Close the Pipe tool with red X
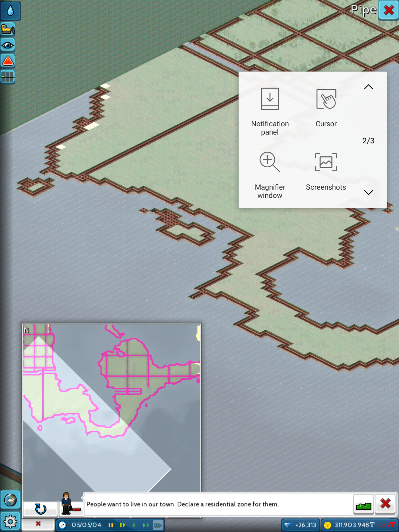The image size is (399, 532). pos(388,11)
